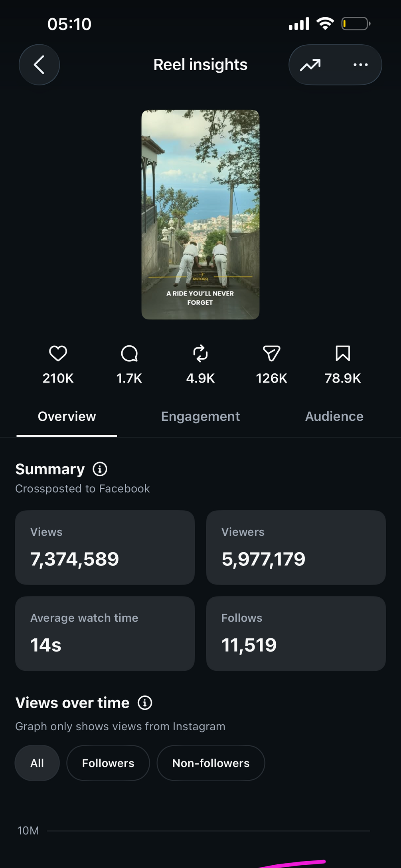The image size is (401, 868).
Task: Open the trending arrow boost icon
Action: 310,65
